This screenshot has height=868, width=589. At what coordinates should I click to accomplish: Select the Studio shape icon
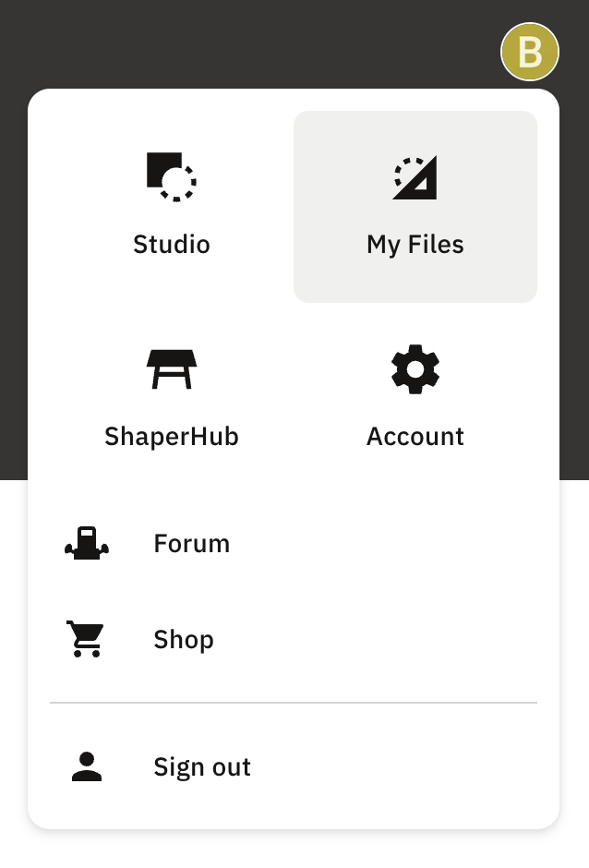[171, 176]
